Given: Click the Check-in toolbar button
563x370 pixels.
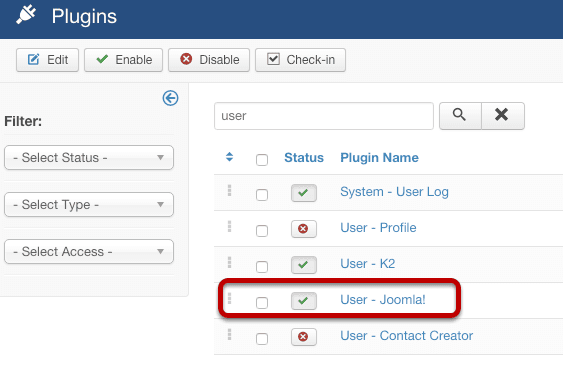Looking at the screenshot, I should (301, 60).
